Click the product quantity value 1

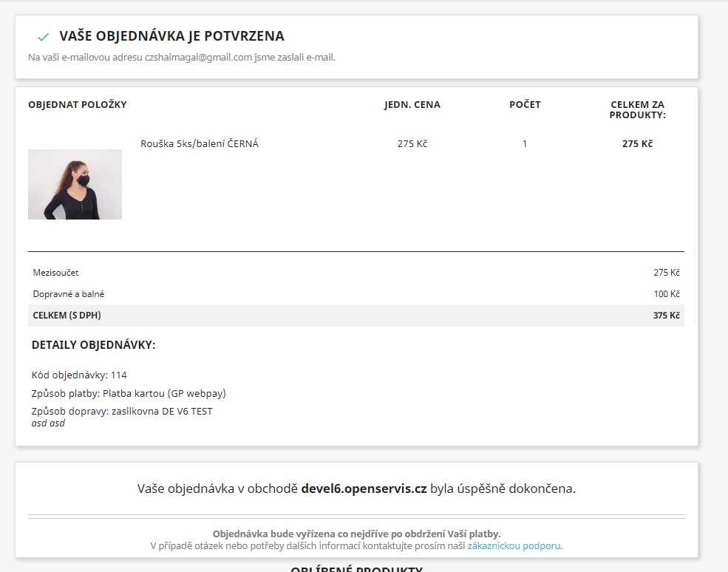[525, 144]
